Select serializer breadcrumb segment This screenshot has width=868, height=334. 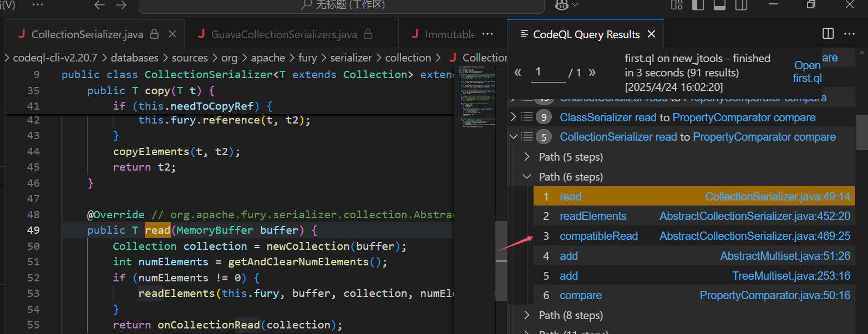[x=351, y=58]
